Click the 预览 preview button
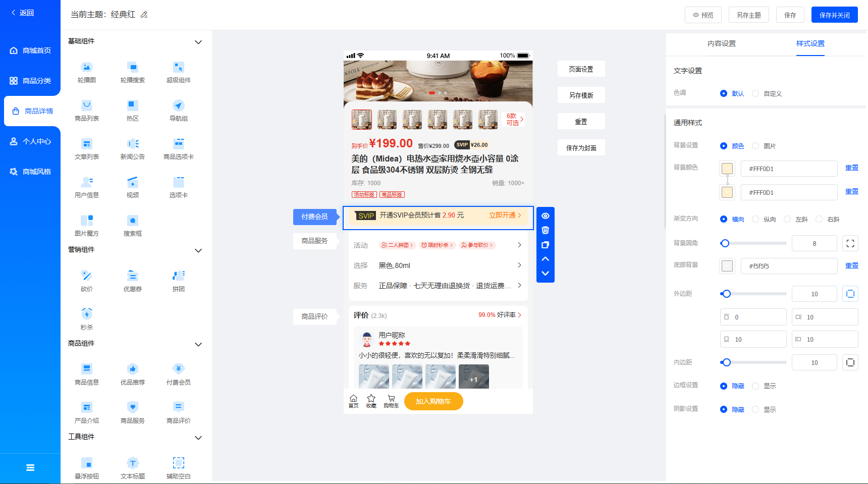This screenshot has height=484, width=868. 703,15
